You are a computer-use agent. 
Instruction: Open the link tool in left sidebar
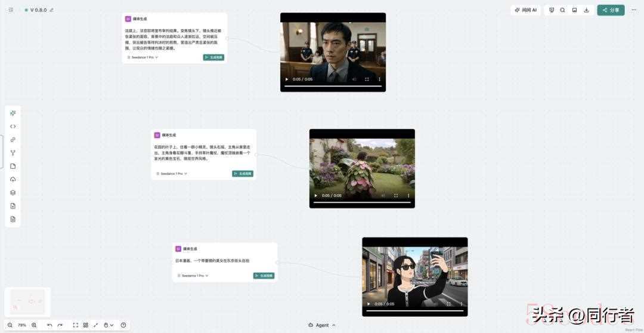pyautogui.click(x=13, y=140)
